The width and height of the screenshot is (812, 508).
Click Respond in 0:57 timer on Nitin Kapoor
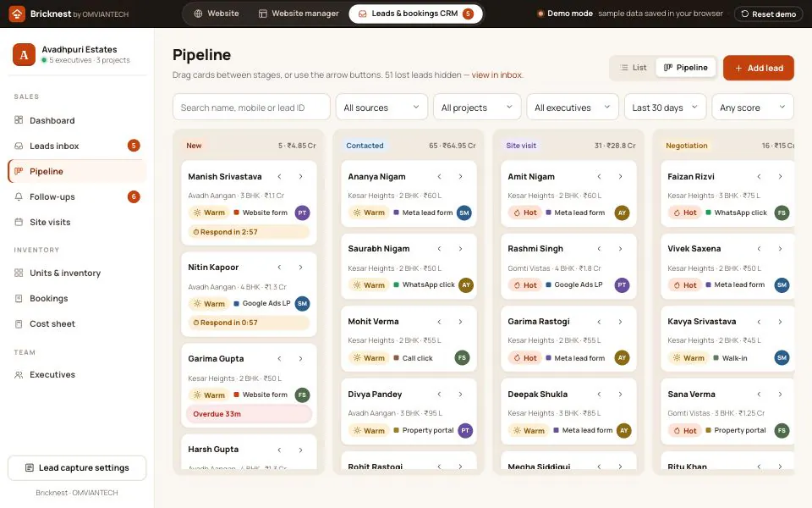tap(249, 323)
